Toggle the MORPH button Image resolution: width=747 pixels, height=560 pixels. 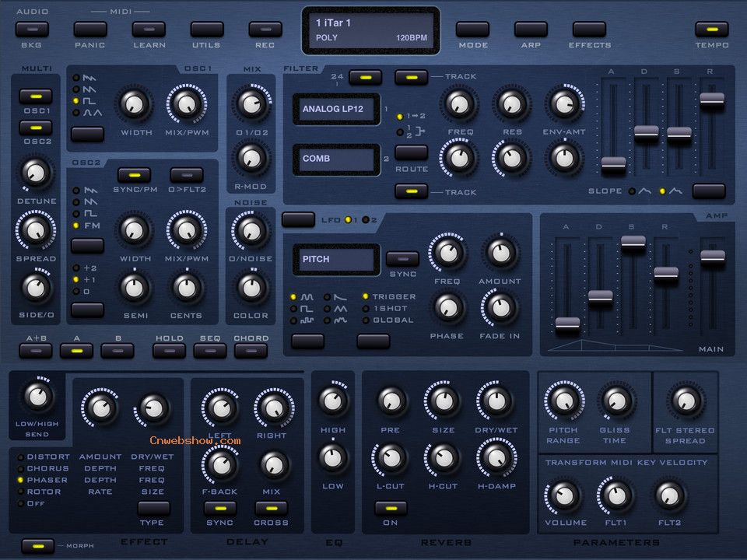click(37, 545)
